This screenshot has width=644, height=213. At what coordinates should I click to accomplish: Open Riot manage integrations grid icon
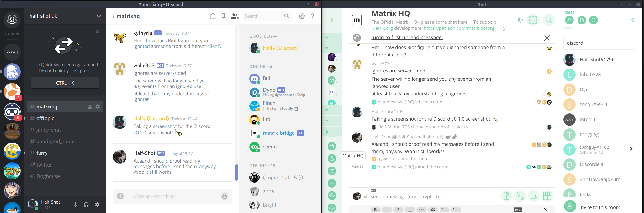point(533,20)
